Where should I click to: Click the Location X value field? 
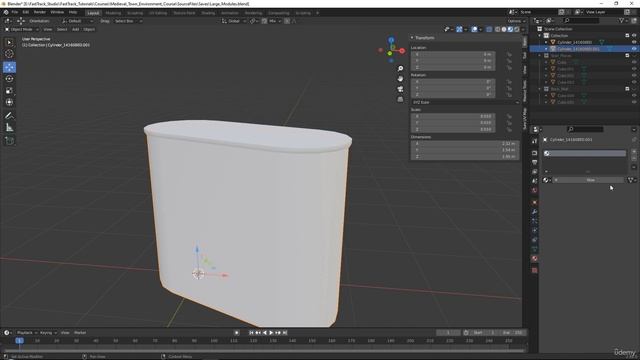453,54
